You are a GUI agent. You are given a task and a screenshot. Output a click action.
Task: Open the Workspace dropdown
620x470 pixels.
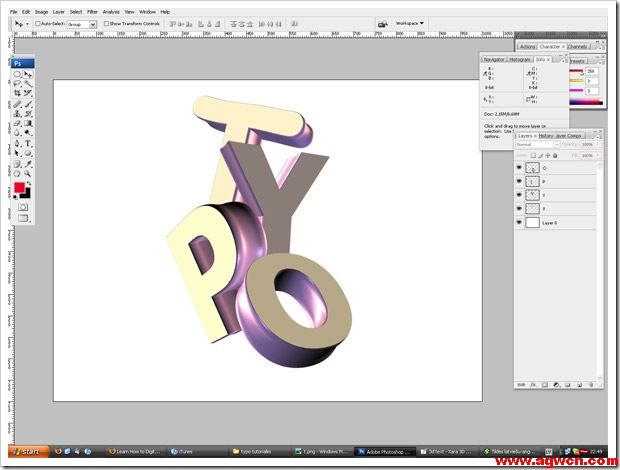409,22
